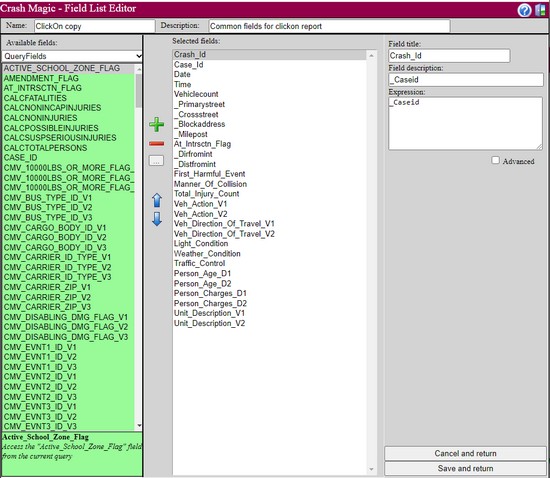Select At_Intrsctn_Flag in selected fields
The height and width of the screenshot is (478, 550).
pos(269,144)
